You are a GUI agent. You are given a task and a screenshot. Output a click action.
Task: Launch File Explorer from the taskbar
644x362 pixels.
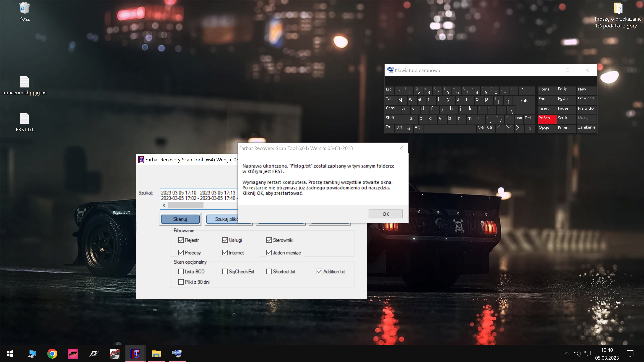(156, 353)
